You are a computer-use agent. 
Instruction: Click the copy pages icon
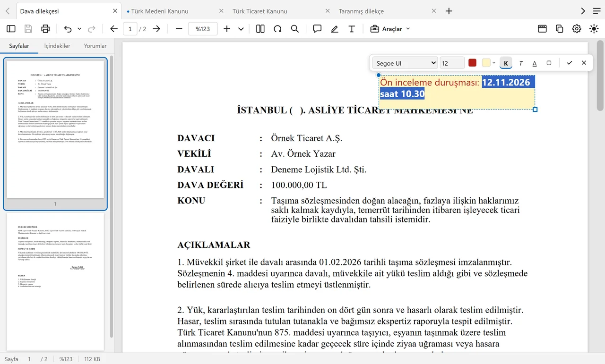[x=560, y=29]
